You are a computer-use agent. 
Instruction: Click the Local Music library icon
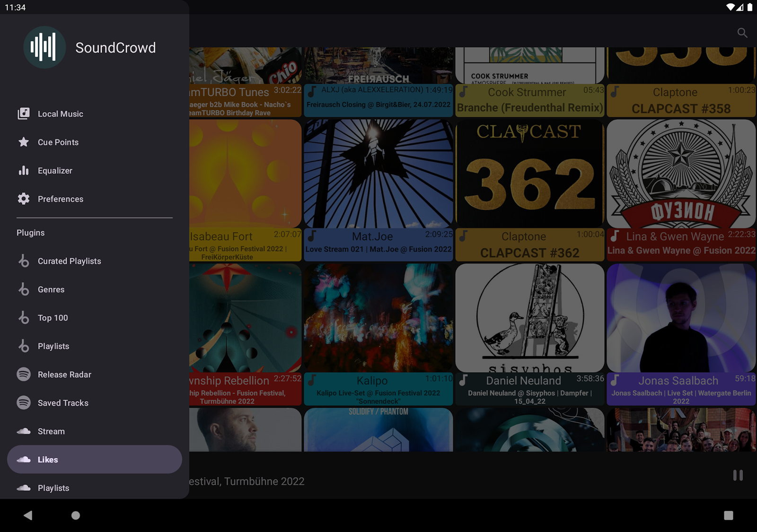pyautogui.click(x=24, y=113)
